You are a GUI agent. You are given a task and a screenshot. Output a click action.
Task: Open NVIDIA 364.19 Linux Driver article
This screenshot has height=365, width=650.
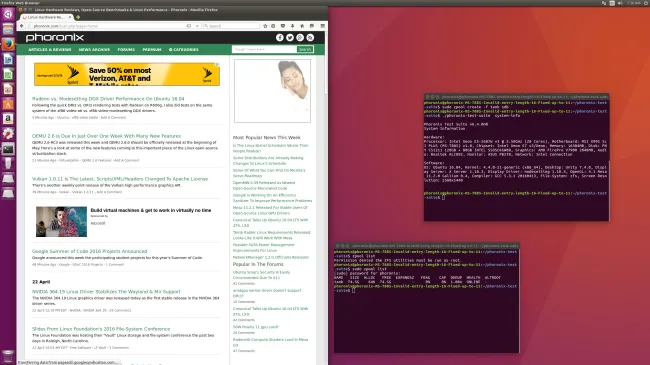(x=106, y=292)
